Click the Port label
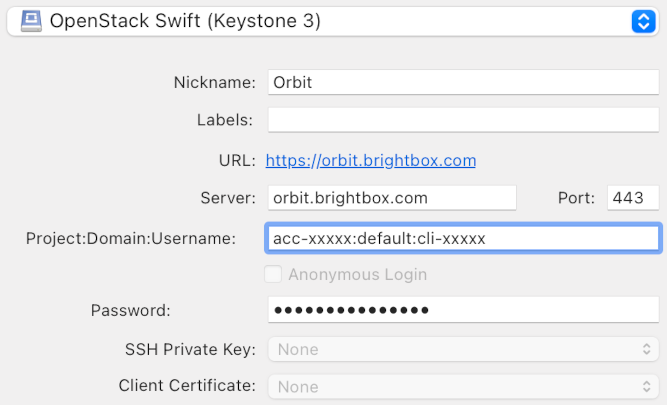 click(x=576, y=198)
